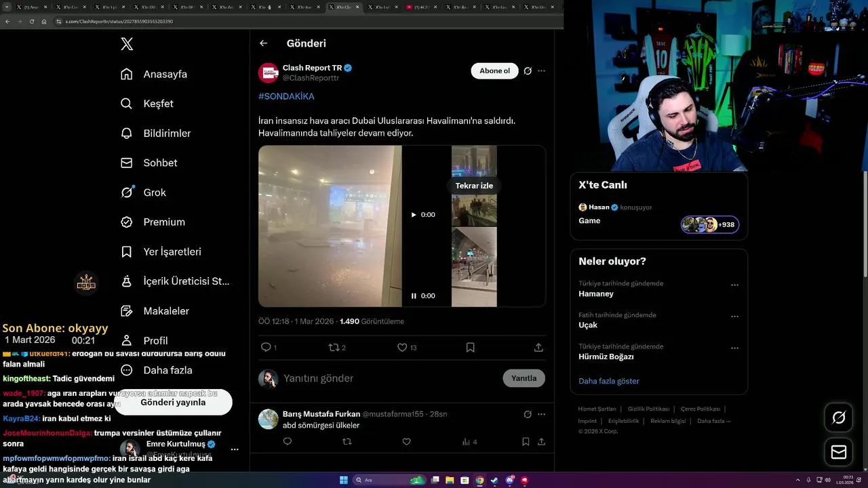This screenshot has width=868, height=488.
Task: Click the X logo in the sidebar
Action: (x=127, y=44)
